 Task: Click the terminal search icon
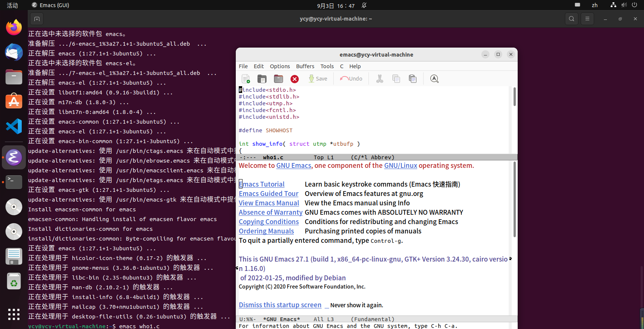pos(571,19)
